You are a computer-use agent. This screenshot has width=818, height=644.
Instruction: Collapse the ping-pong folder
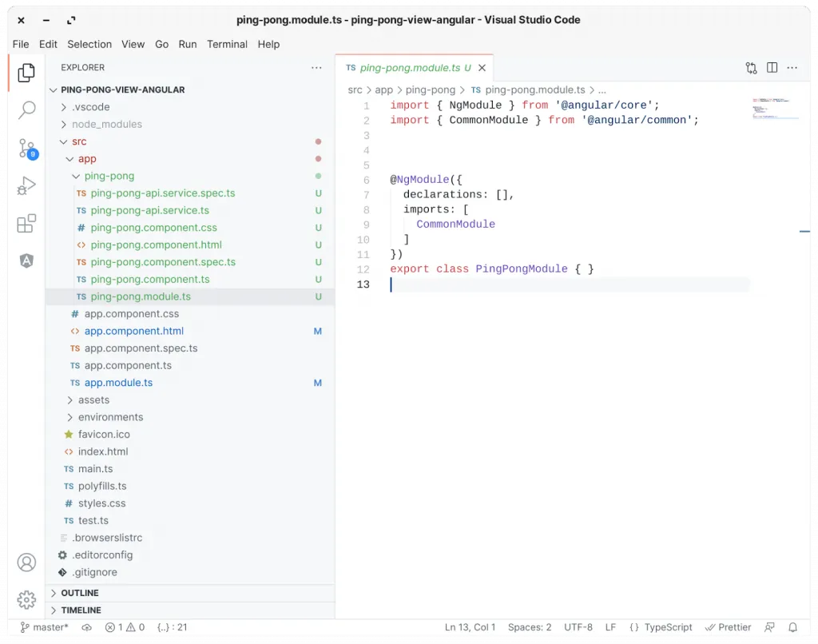190,176
